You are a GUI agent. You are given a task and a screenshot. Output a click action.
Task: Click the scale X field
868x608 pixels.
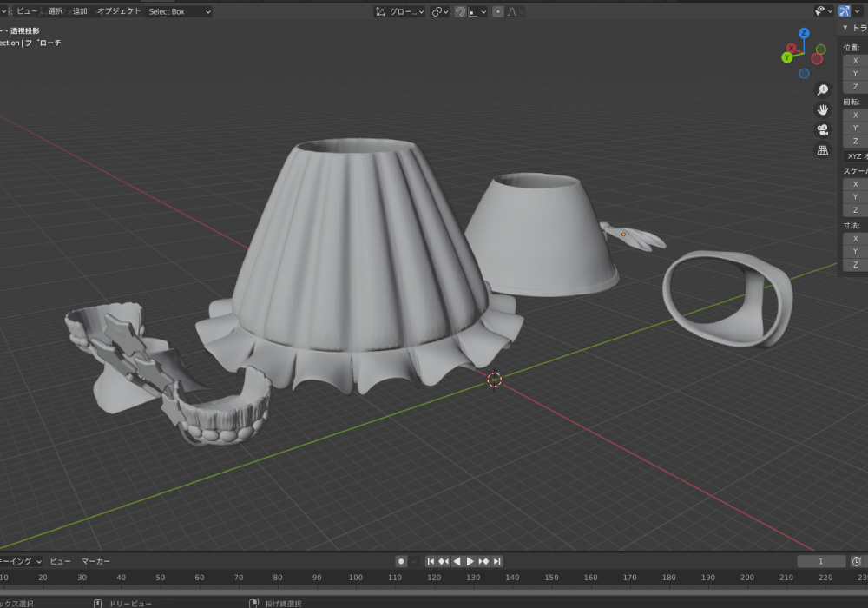pos(855,184)
